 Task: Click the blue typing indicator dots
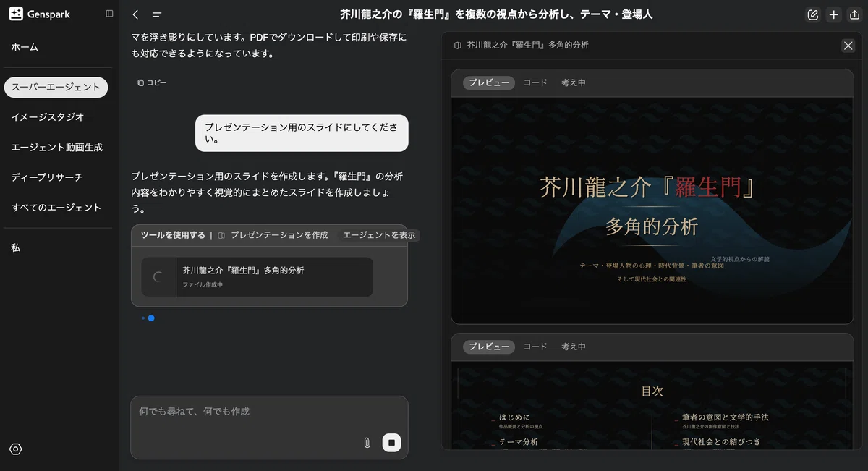coord(148,318)
